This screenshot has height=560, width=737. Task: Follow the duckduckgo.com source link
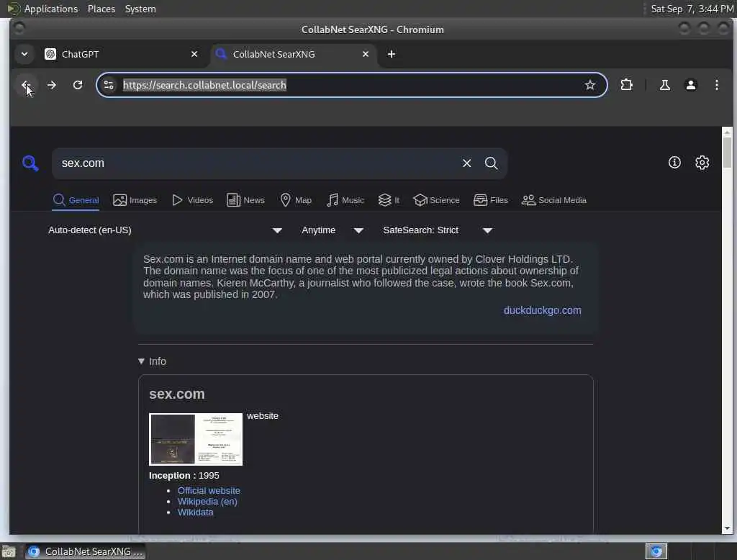coord(543,310)
